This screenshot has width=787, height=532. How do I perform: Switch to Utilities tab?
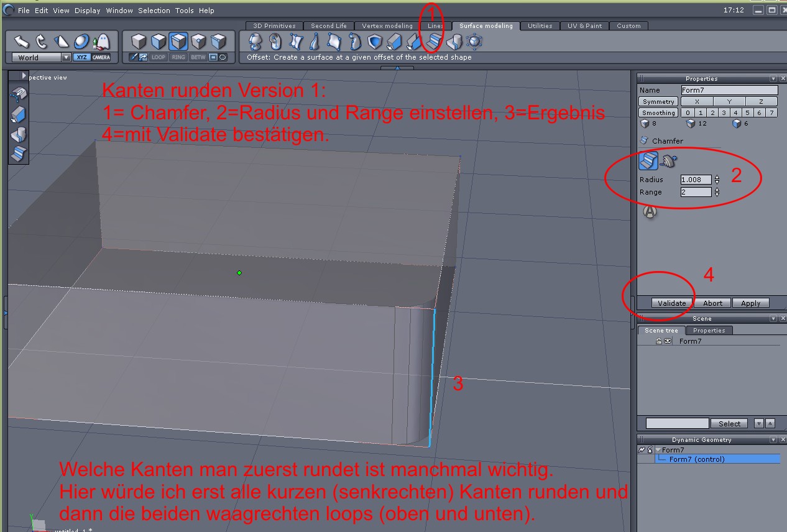coord(540,26)
